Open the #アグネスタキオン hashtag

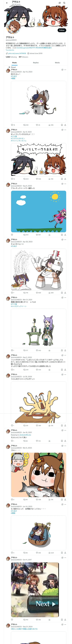(18, 138)
